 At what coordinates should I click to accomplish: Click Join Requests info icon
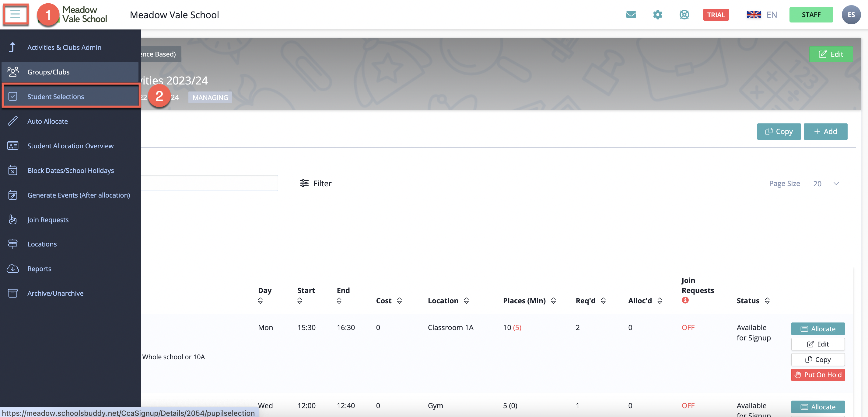(685, 300)
